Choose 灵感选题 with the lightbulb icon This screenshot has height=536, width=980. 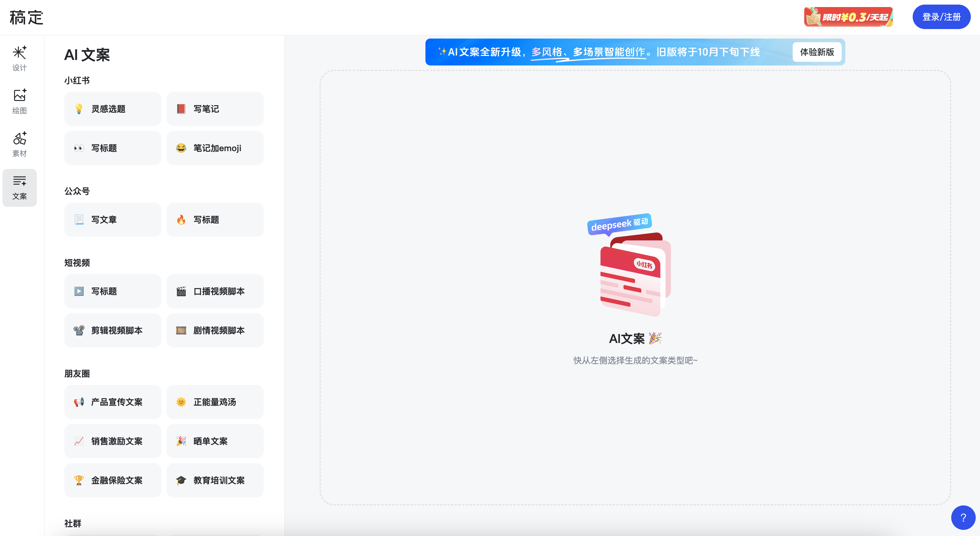(x=113, y=109)
